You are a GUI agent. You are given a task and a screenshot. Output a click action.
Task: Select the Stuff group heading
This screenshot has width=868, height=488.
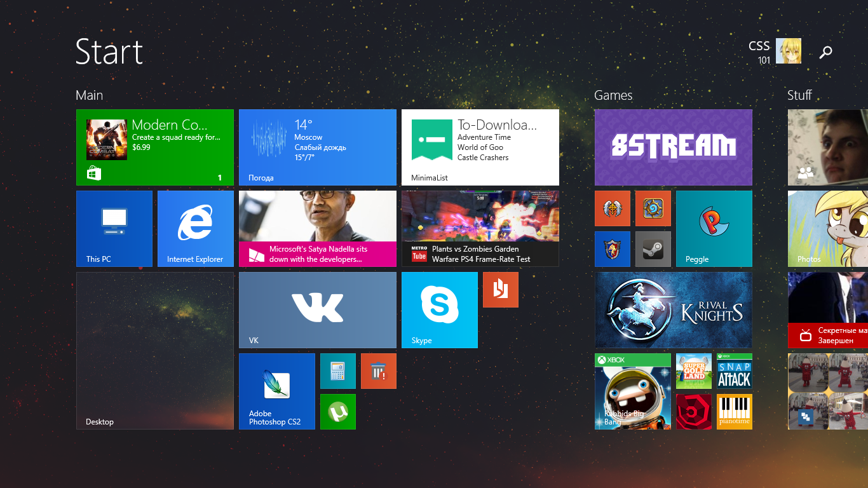799,95
